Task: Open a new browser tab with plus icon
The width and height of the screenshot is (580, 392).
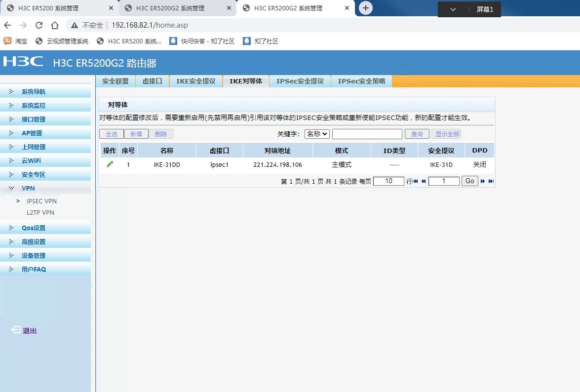Action: (x=365, y=8)
